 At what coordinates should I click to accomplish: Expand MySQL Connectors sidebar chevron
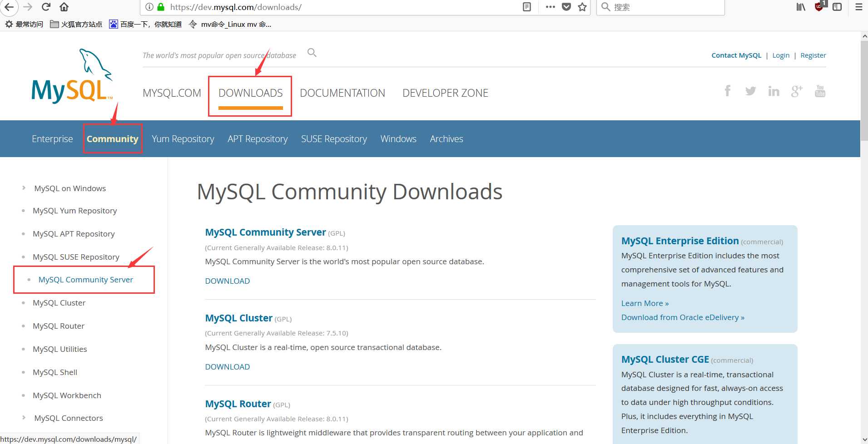click(24, 418)
